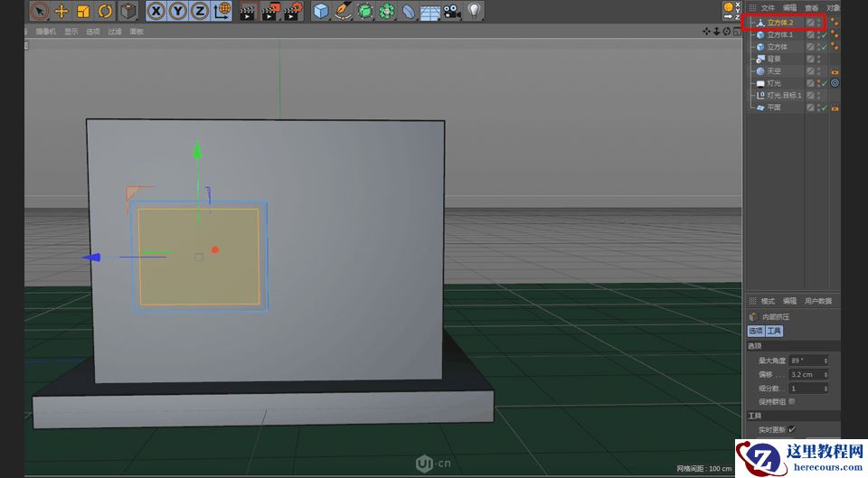
Task: Open object manager 文件 menu
Action: pyautogui.click(x=768, y=8)
